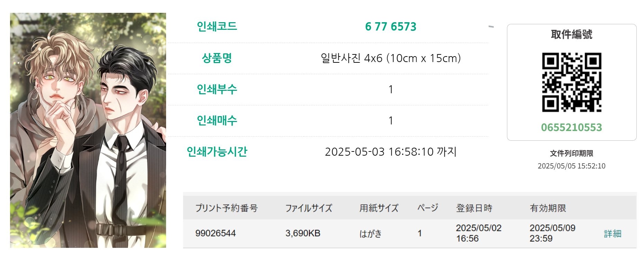Click the プリント予約番号 column header

[227, 208]
